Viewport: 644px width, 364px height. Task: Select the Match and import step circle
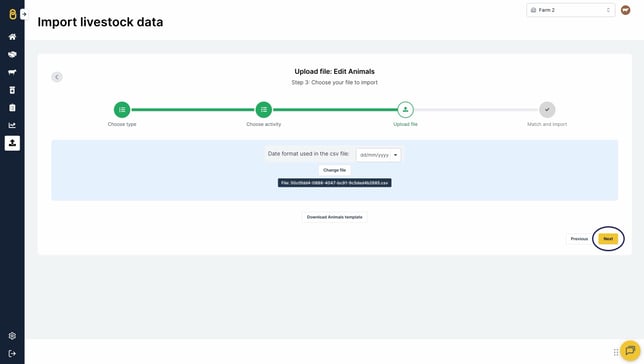[x=547, y=110]
